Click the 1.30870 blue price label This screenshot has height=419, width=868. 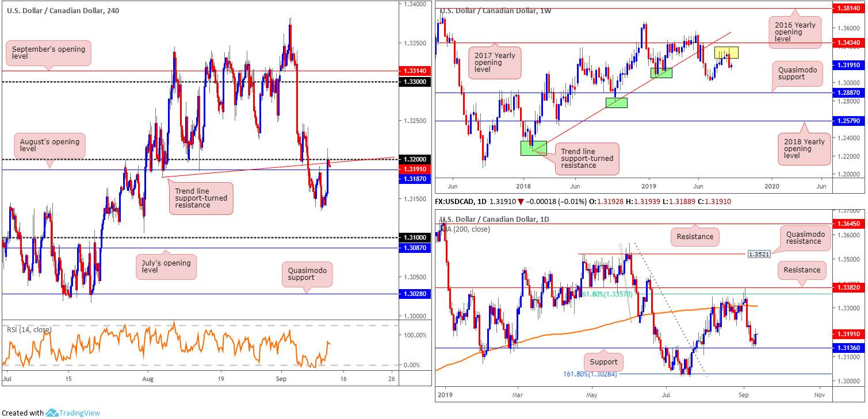pos(414,248)
